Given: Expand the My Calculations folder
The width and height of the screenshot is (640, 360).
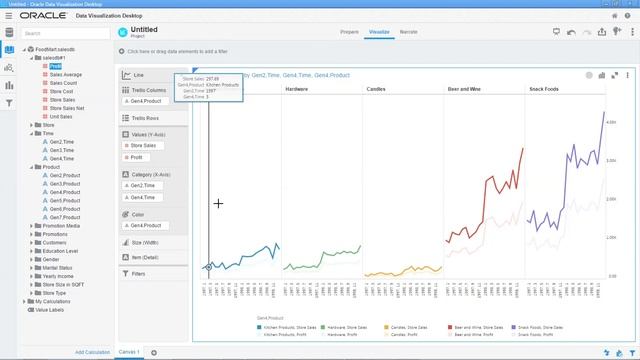Looking at the screenshot, I should (24, 301).
